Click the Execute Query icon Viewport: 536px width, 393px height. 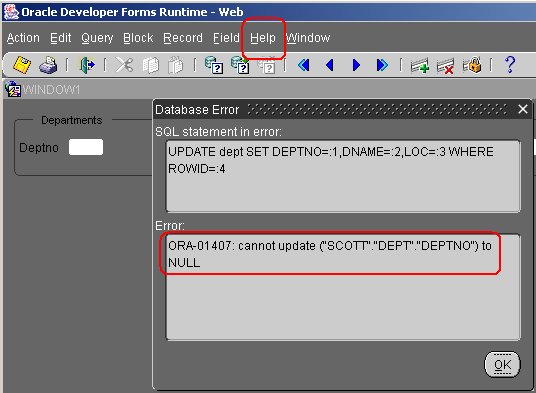[240, 65]
